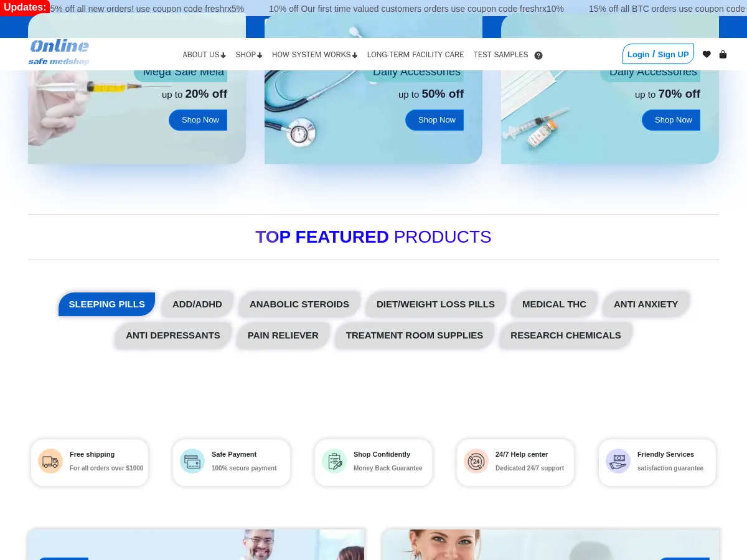Enable the MEDICAL THC filter
Screen dimensions: 747x560
click(554, 304)
